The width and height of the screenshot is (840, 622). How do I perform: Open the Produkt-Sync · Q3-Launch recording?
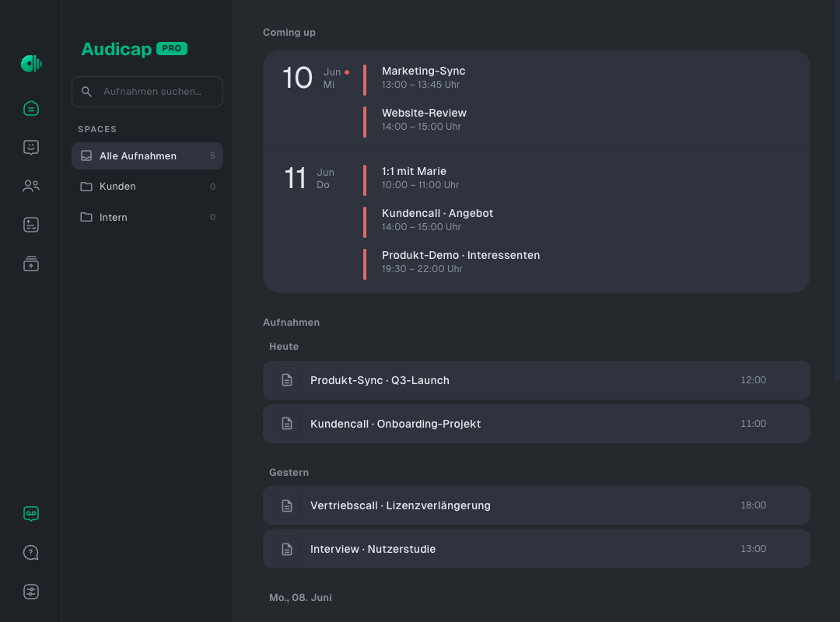click(x=536, y=380)
